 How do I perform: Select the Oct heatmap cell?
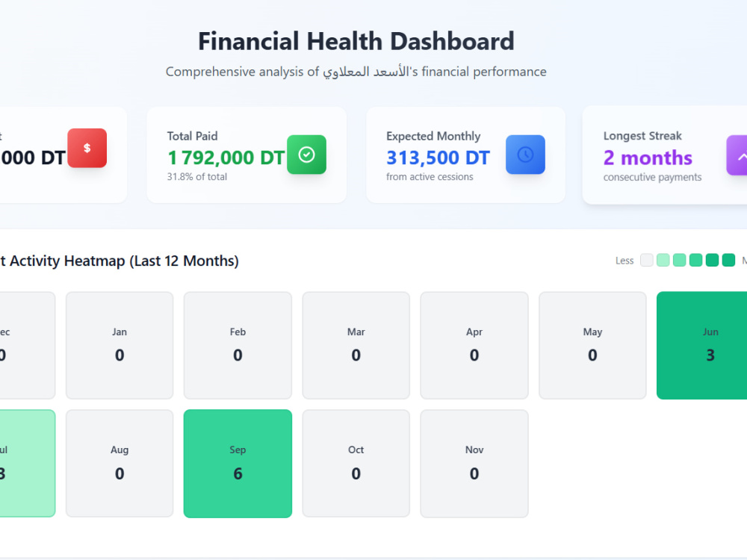click(356, 464)
